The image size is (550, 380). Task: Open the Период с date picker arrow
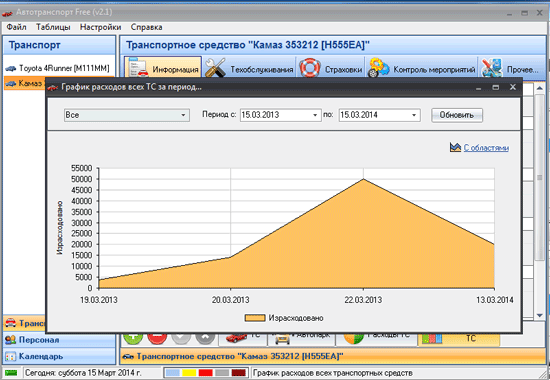coord(315,115)
